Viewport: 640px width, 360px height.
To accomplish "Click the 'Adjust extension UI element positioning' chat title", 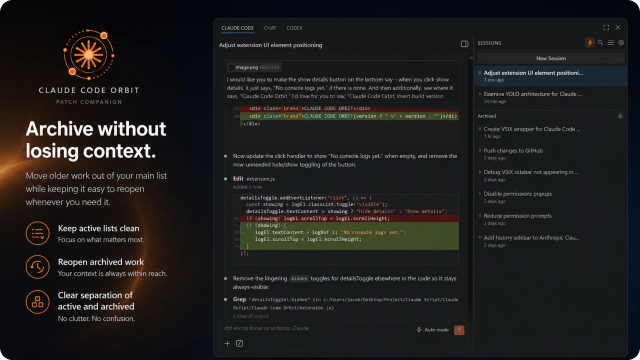I will (x=271, y=45).
